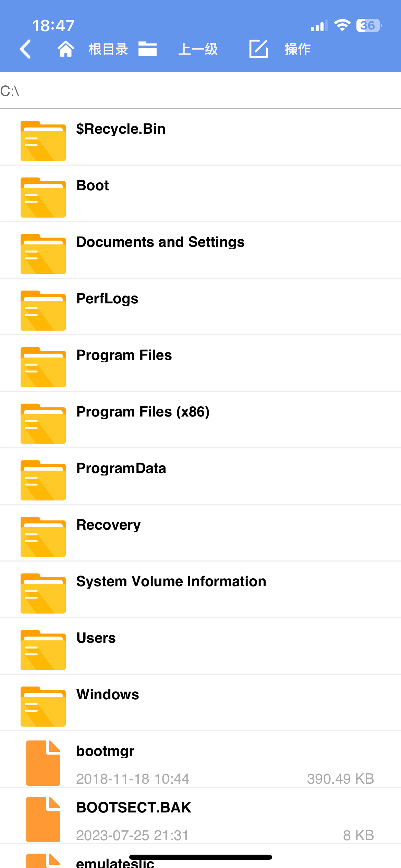The width and height of the screenshot is (401, 868).
Task: Open the Program Files folder
Action: coord(124,355)
